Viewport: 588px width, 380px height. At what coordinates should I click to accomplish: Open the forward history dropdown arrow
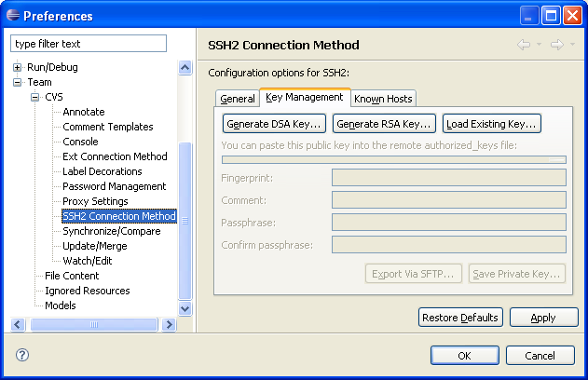click(x=572, y=44)
